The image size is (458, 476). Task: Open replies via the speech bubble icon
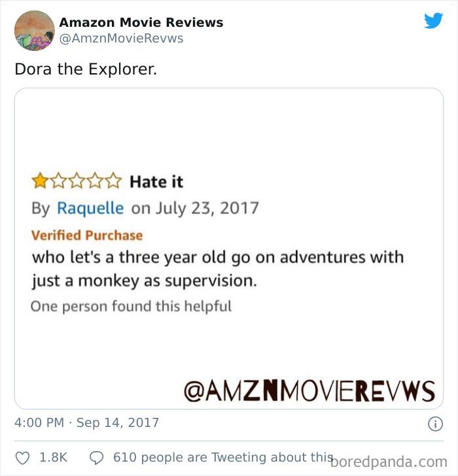[97, 458]
